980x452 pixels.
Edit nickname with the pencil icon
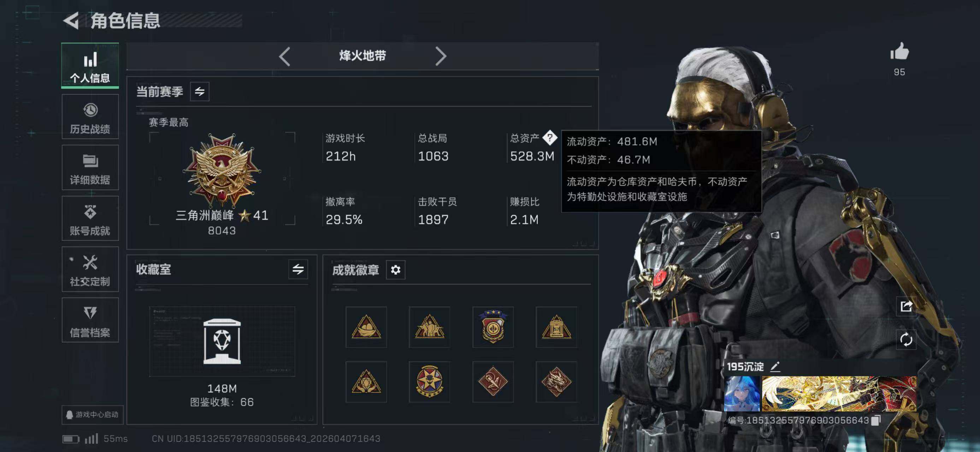coord(775,367)
